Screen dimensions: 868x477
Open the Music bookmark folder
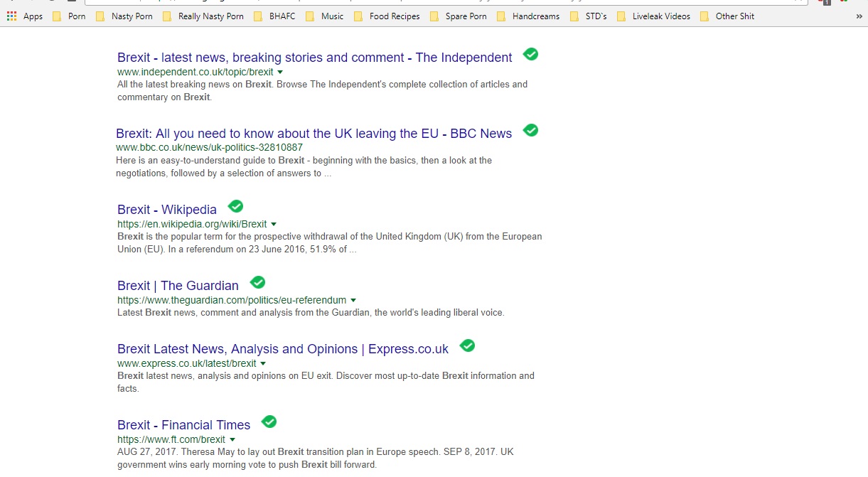point(325,16)
